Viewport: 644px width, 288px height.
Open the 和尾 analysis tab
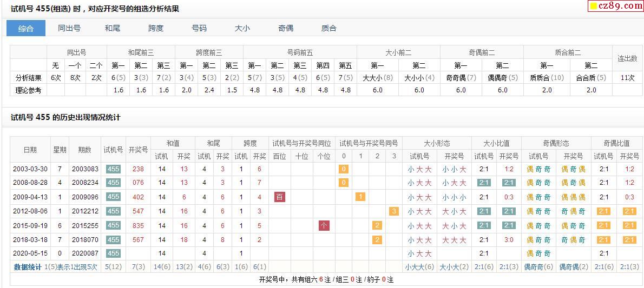pyautogui.click(x=113, y=28)
